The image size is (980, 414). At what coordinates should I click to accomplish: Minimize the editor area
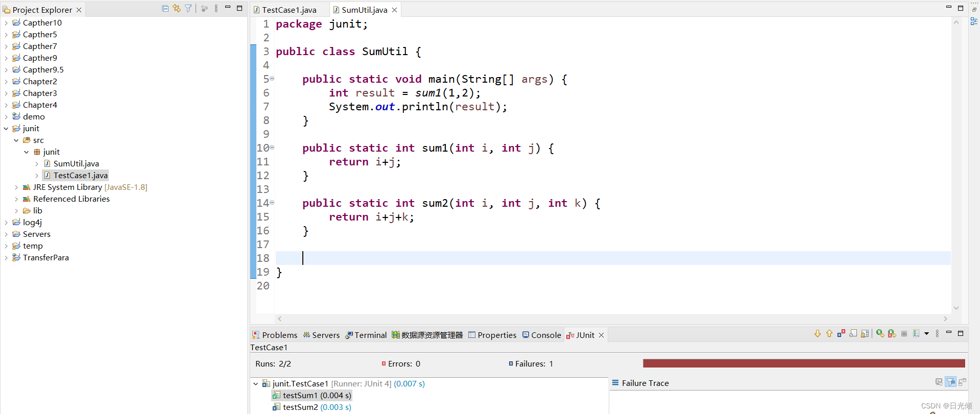tap(949, 8)
